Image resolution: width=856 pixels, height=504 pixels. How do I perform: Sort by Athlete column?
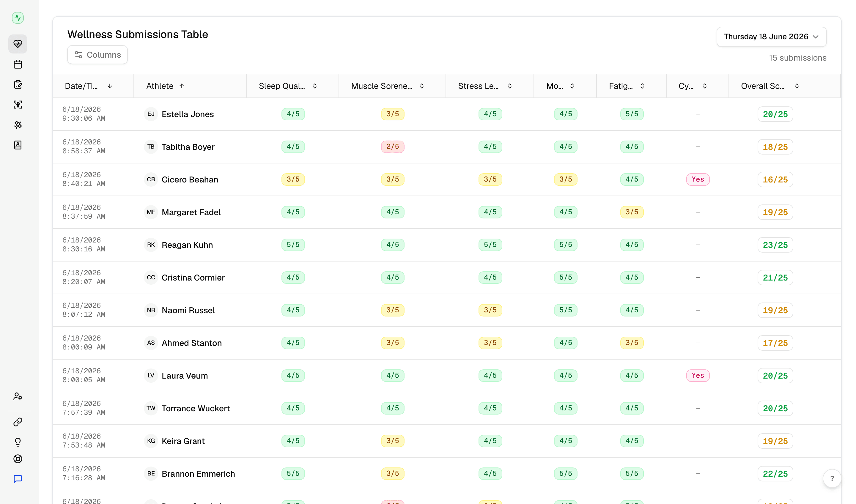[166, 86]
